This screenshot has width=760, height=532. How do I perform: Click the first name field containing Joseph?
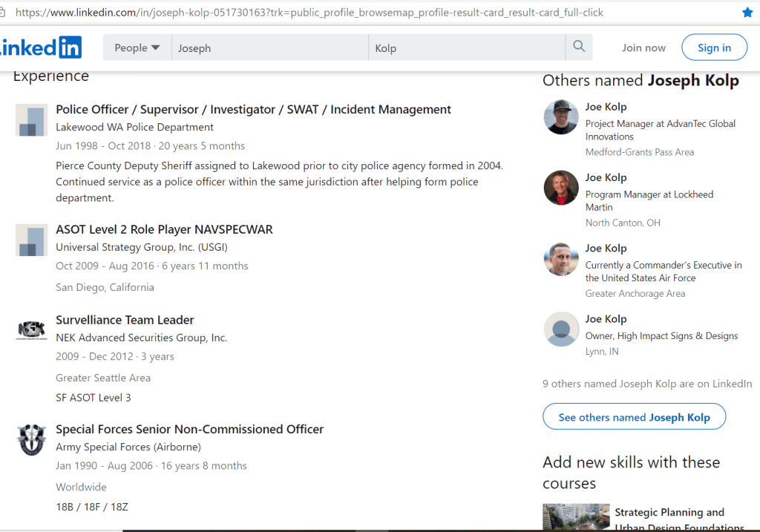coord(270,48)
